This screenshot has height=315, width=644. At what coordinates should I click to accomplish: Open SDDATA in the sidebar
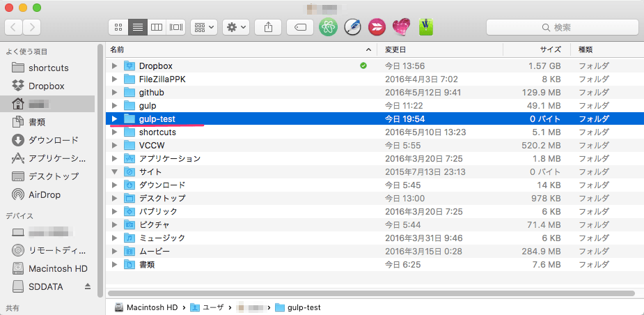(45, 286)
